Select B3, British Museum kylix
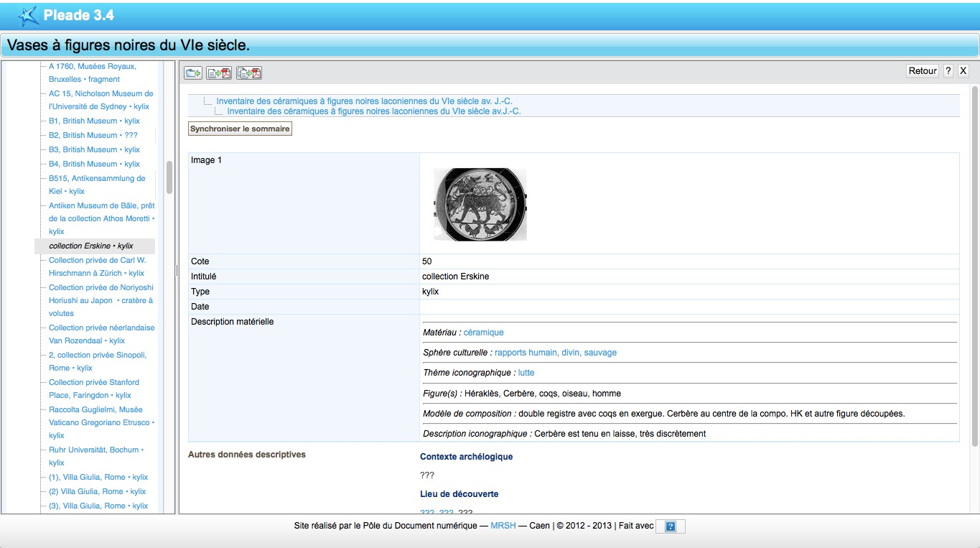Screen dimensions: 980x548 pos(94,149)
